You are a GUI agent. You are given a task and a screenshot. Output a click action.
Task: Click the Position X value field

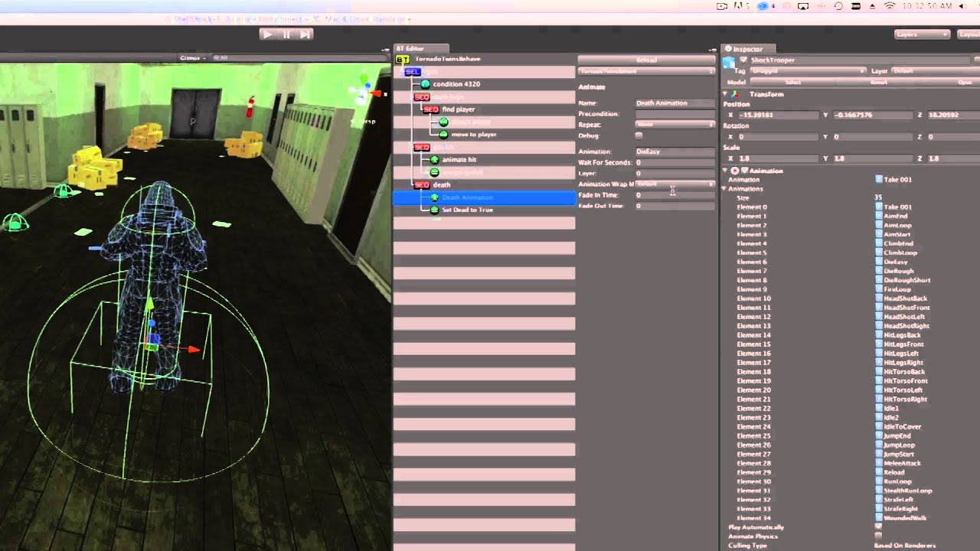click(778, 115)
